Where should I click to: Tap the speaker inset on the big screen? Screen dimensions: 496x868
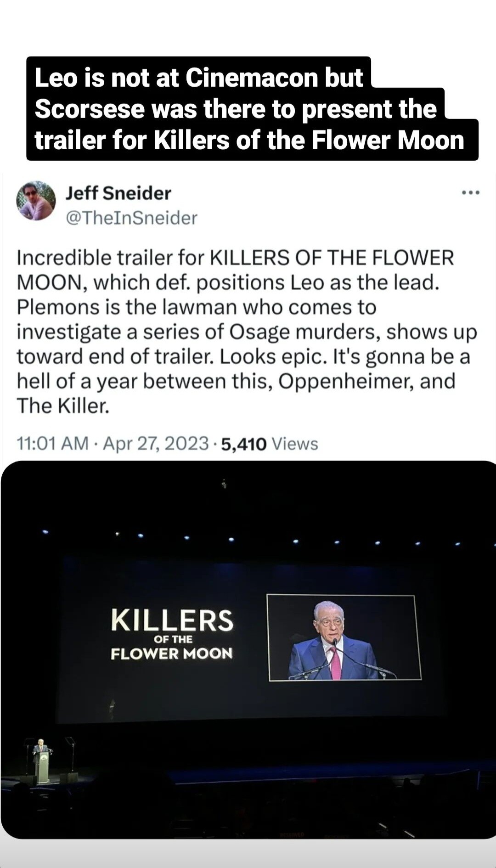coord(344,637)
